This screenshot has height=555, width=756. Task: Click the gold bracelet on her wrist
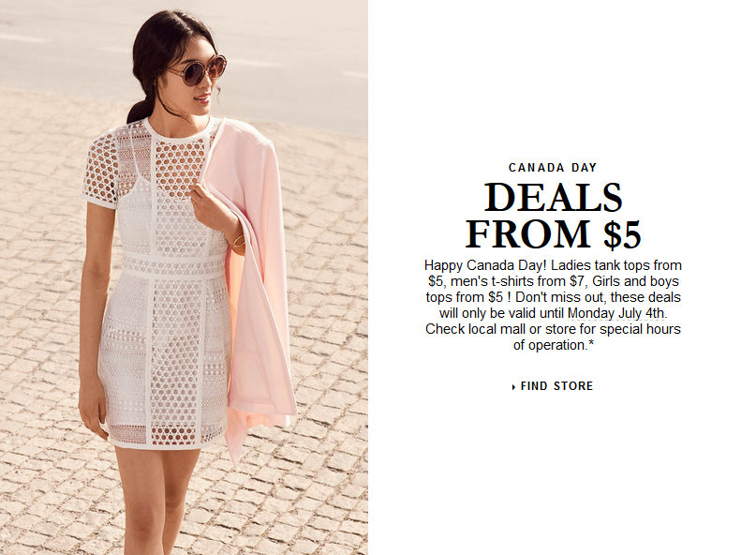coord(238,240)
